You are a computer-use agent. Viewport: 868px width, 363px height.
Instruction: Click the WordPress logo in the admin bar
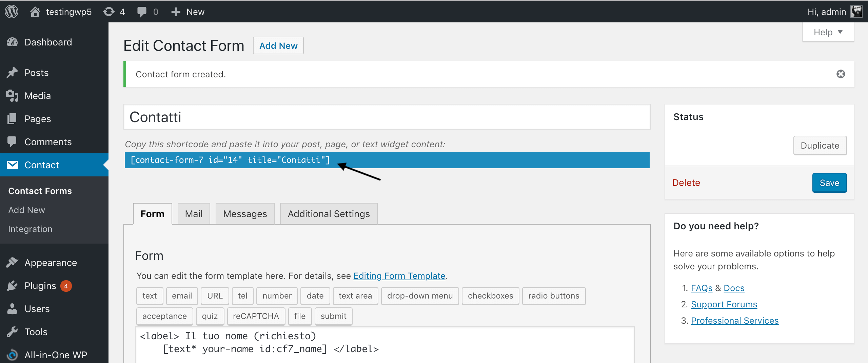(11, 11)
